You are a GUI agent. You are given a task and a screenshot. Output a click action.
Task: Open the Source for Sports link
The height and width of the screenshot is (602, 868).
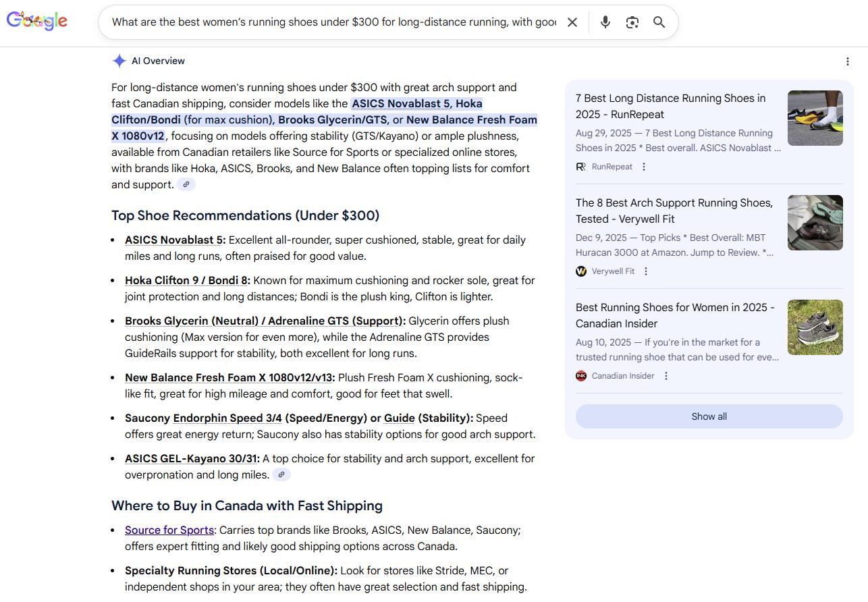click(x=169, y=530)
